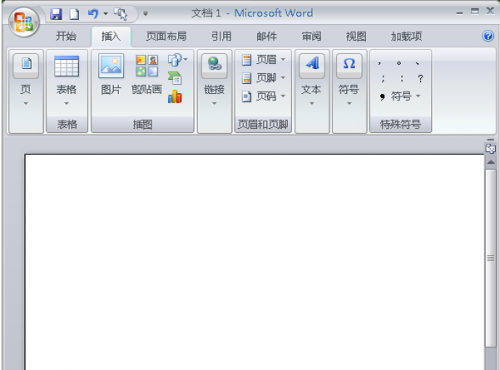Insert the colon special symbol

tap(402, 79)
